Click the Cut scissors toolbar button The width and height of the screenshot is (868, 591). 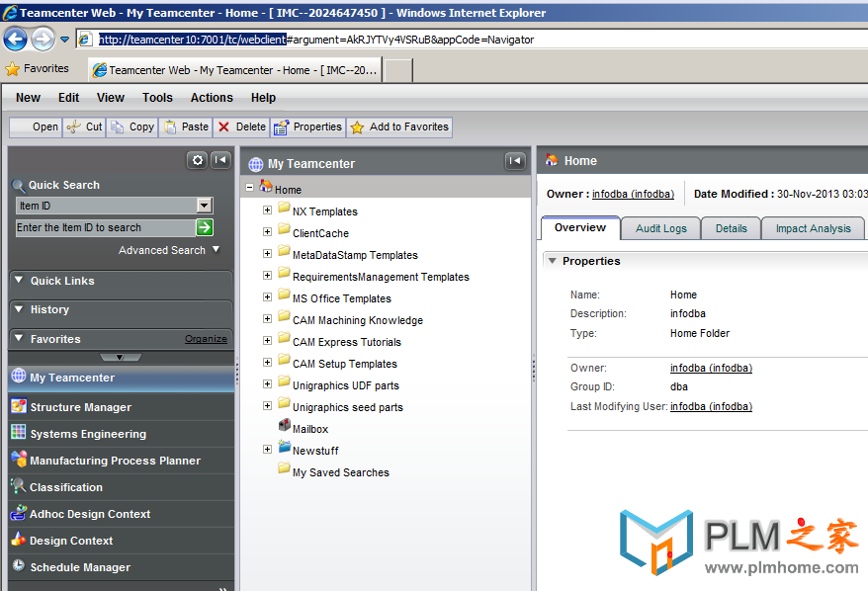tap(84, 127)
